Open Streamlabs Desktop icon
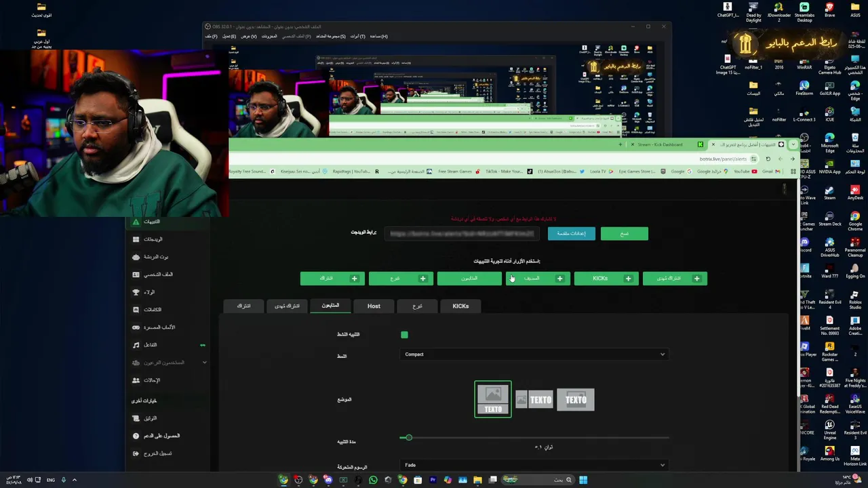868x488 pixels. 804,12
